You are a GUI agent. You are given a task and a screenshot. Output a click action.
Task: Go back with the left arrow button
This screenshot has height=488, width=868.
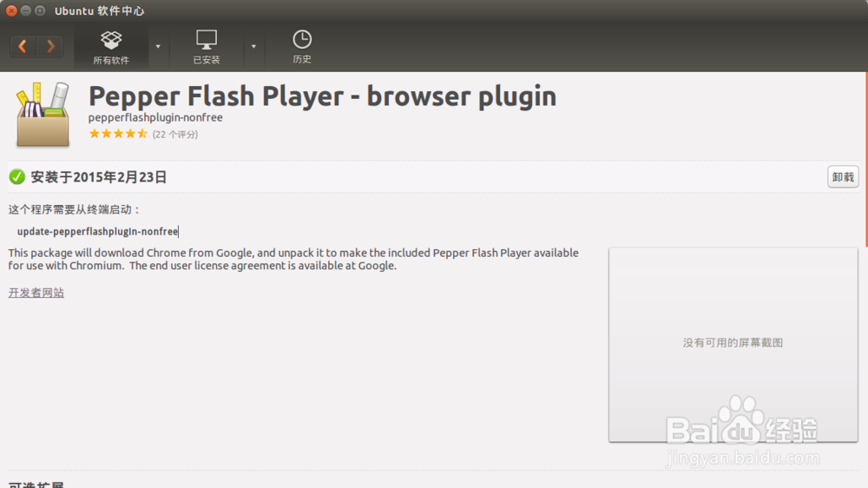tap(23, 46)
